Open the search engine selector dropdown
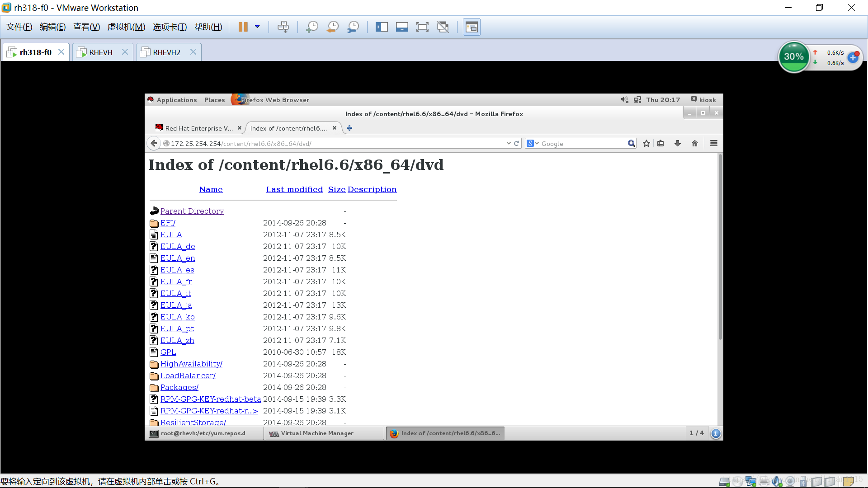 point(533,143)
